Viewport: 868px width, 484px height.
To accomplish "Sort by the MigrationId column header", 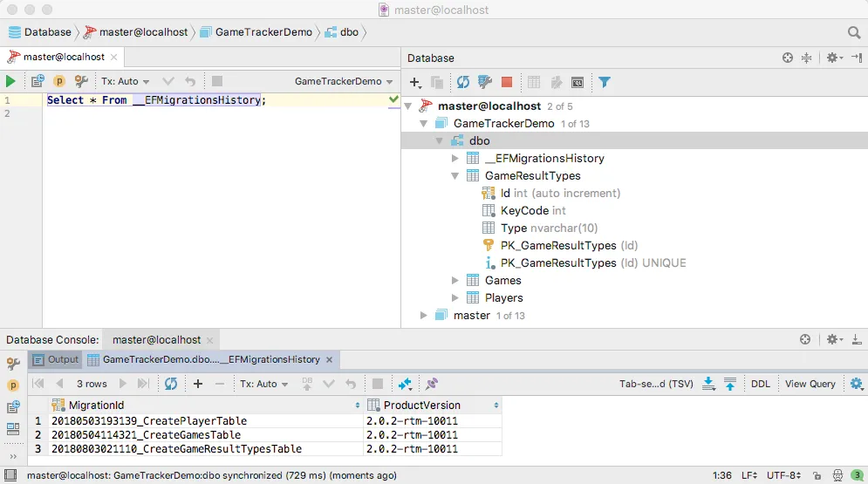I will tap(205, 406).
